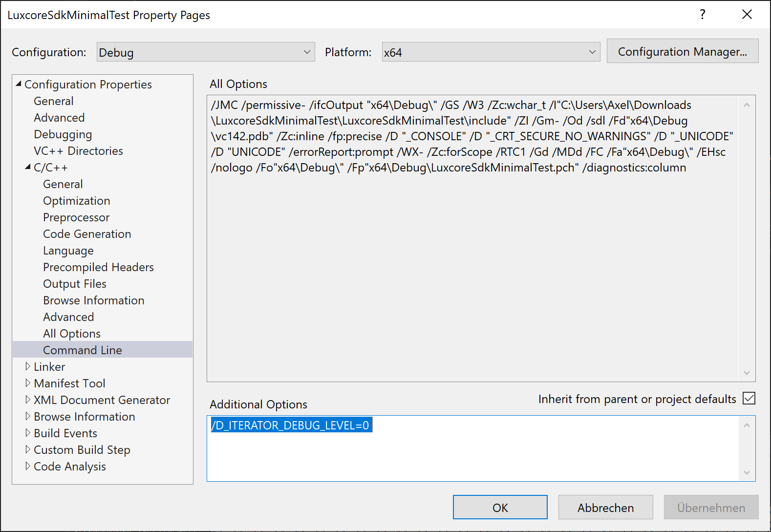This screenshot has height=532, width=771.
Task: Select VC++ Directories in tree
Action: (x=78, y=151)
